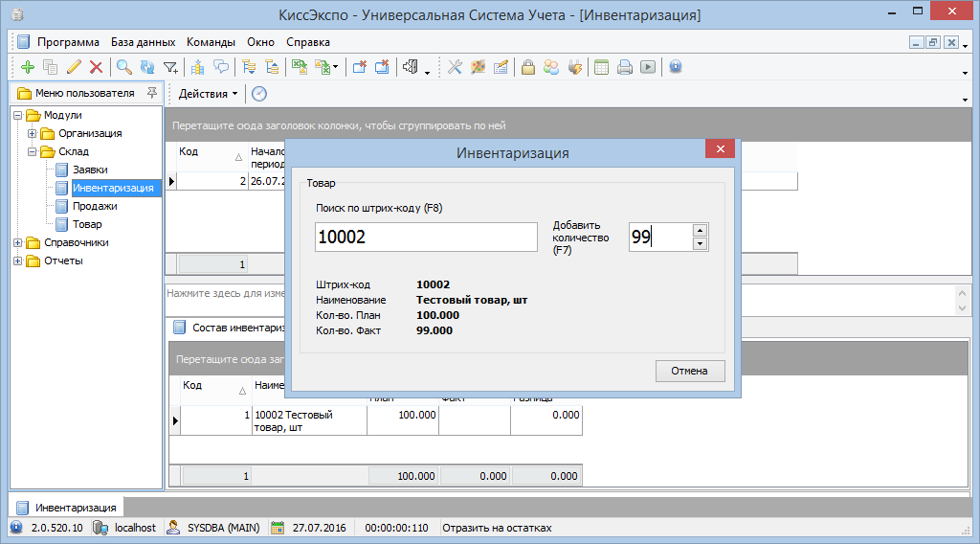
Task: Select Продажи in the Склад tree
Action: coord(95,206)
